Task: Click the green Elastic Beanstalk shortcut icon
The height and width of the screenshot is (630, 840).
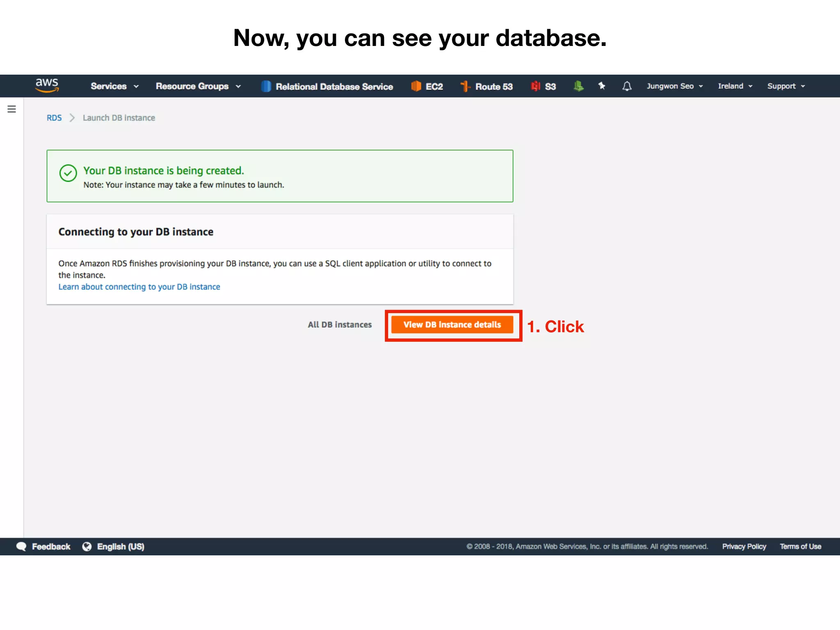Action: [578, 86]
